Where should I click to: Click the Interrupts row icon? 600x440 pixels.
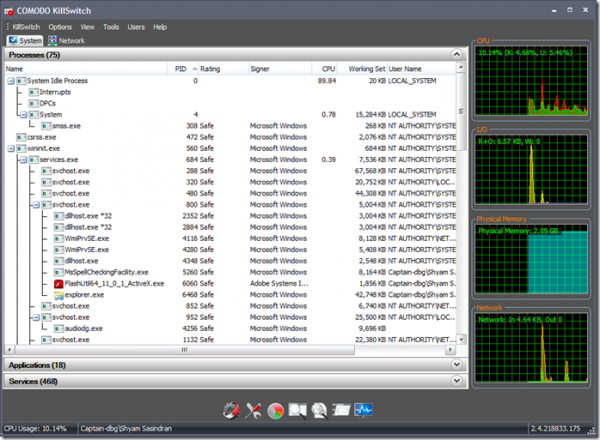34,92
